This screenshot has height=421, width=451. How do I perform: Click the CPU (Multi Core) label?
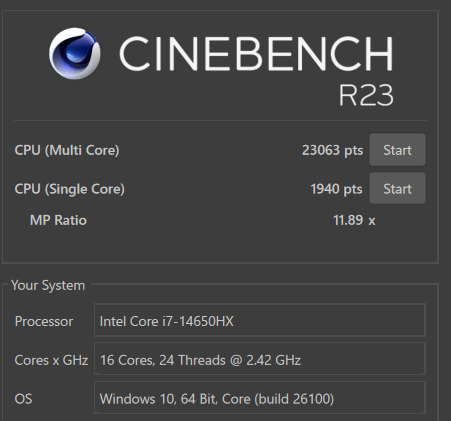(x=67, y=150)
